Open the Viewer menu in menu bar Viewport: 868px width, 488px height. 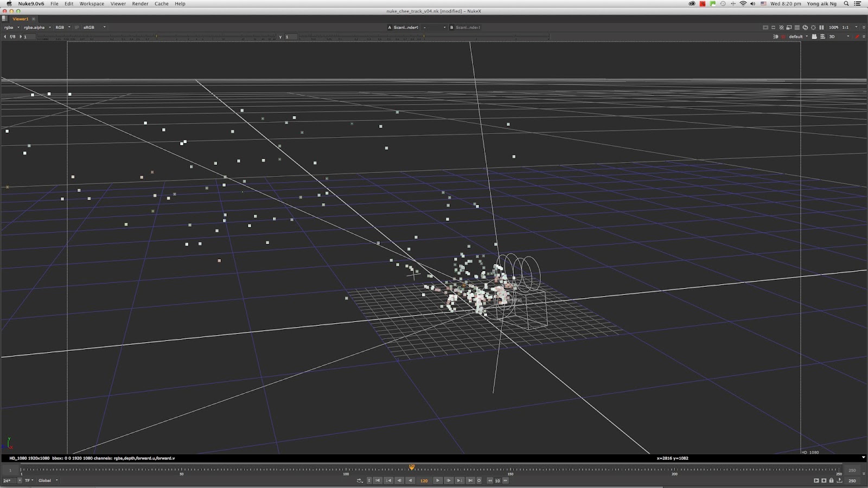click(117, 4)
